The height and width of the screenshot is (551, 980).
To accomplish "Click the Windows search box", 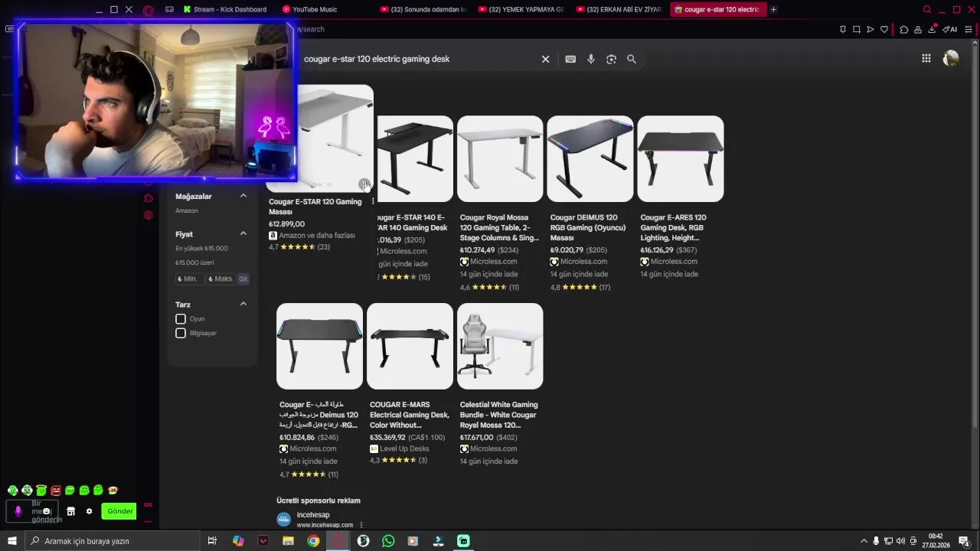I will tap(113, 541).
